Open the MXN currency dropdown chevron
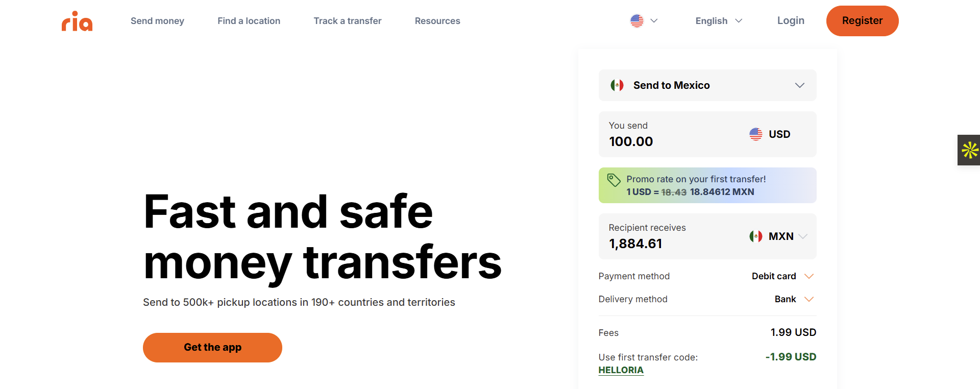This screenshot has height=389, width=980. point(803,236)
